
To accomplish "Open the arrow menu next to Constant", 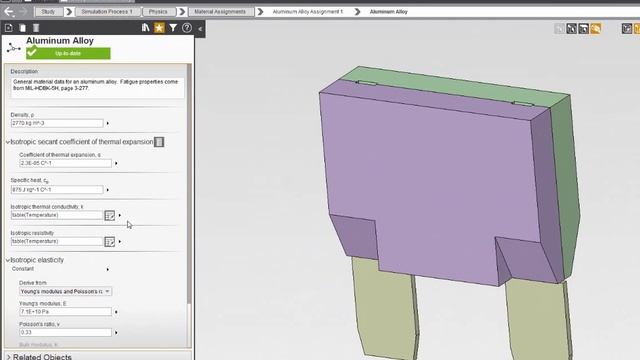I will coord(108,269).
